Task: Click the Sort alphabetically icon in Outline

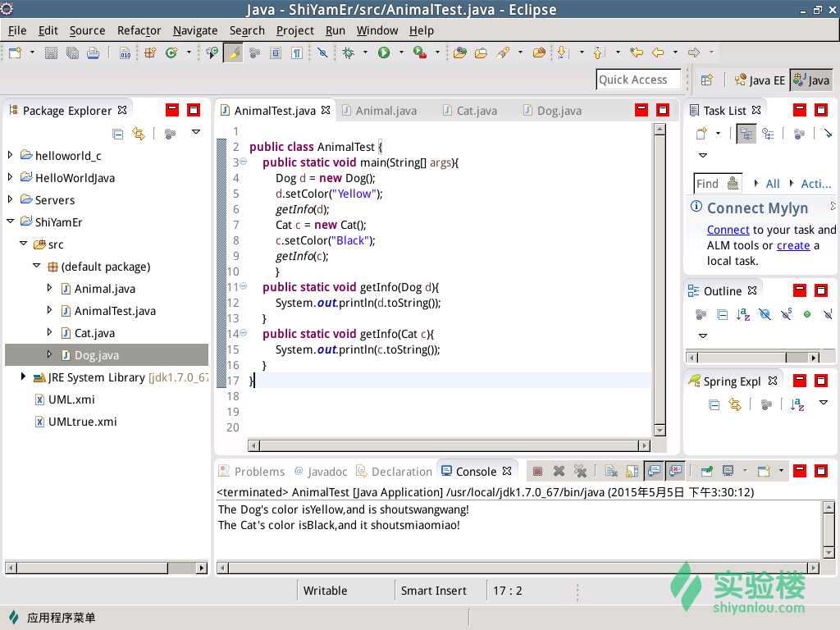Action: (x=743, y=314)
